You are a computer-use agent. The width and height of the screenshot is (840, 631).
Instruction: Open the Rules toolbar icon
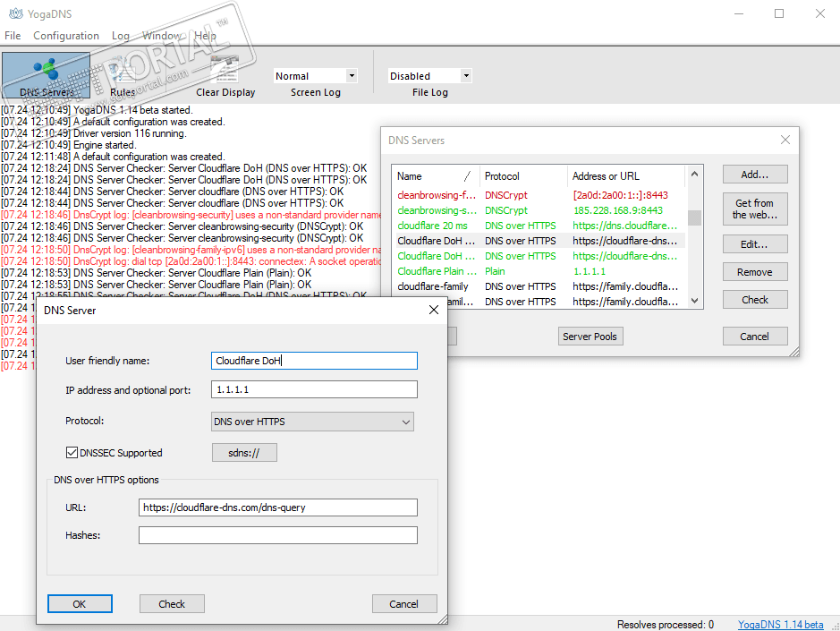coord(123,75)
